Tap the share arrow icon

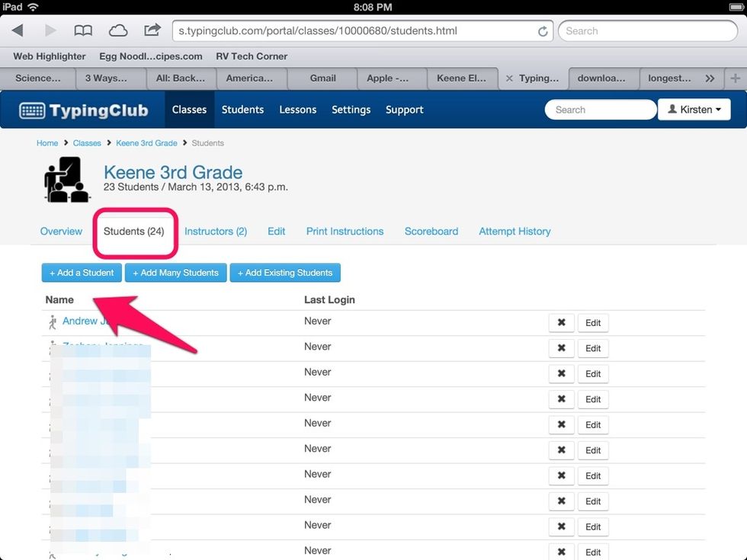pos(152,30)
